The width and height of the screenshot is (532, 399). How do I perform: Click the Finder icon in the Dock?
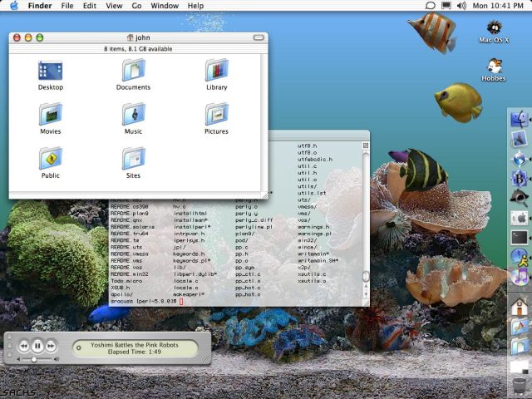519,119
